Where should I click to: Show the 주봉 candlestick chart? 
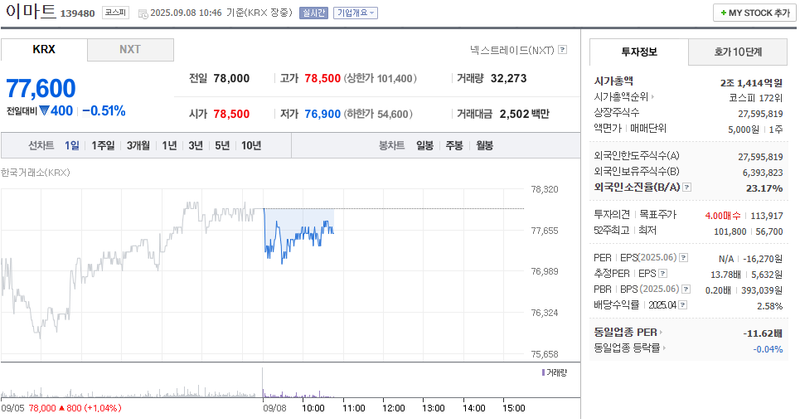[455, 146]
